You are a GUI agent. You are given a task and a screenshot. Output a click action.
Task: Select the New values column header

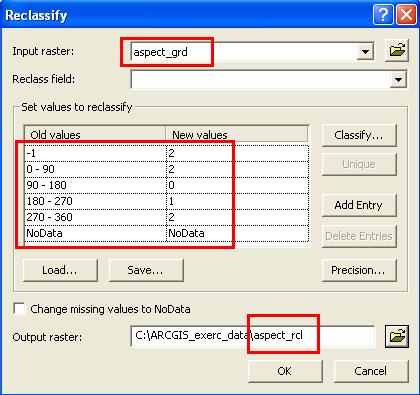coord(237,135)
